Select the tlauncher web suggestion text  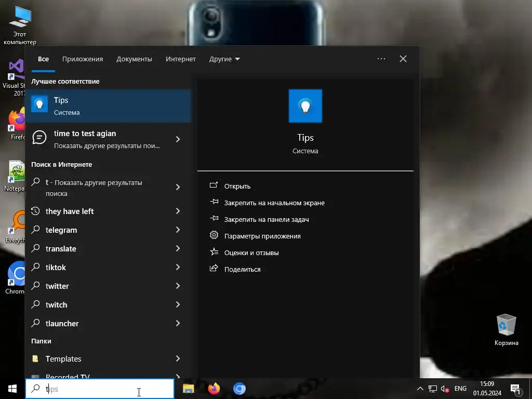point(62,324)
